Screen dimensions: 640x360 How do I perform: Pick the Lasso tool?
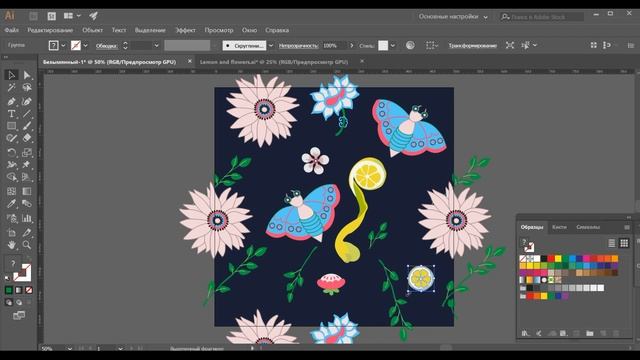pos(27,88)
